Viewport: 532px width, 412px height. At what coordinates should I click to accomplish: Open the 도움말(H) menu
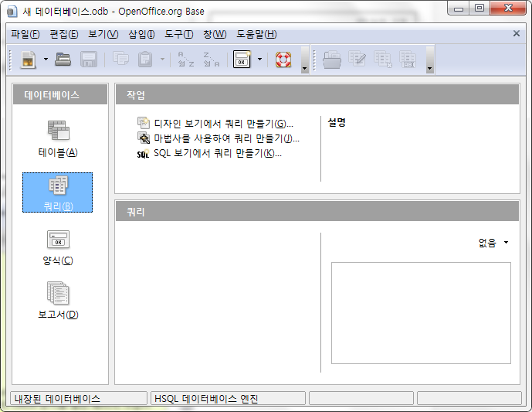256,34
